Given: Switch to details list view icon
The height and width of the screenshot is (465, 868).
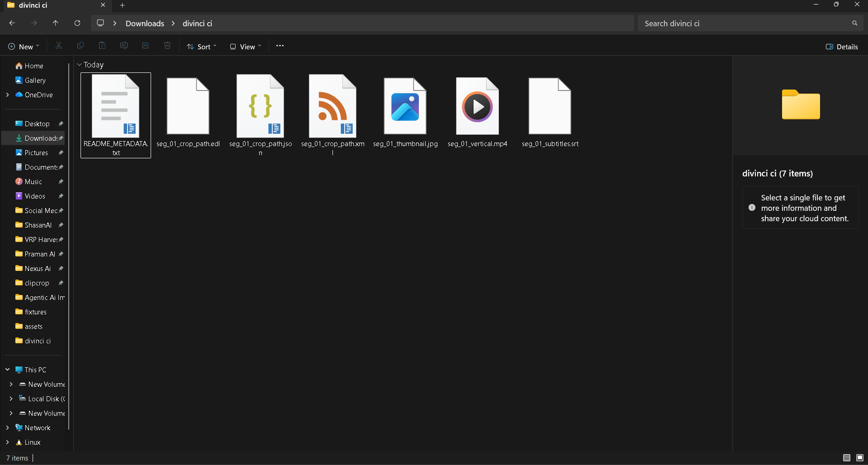Looking at the screenshot, I should (x=847, y=458).
